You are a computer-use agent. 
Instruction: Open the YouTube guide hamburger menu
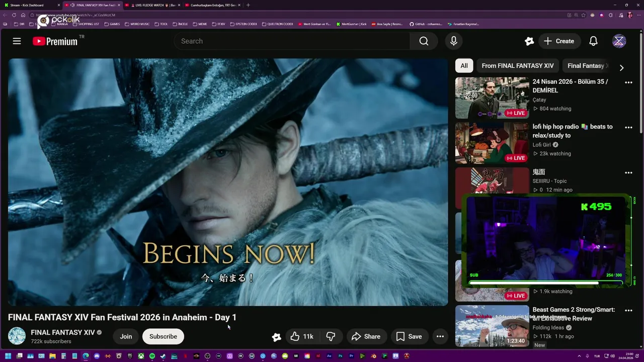[x=17, y=41]
